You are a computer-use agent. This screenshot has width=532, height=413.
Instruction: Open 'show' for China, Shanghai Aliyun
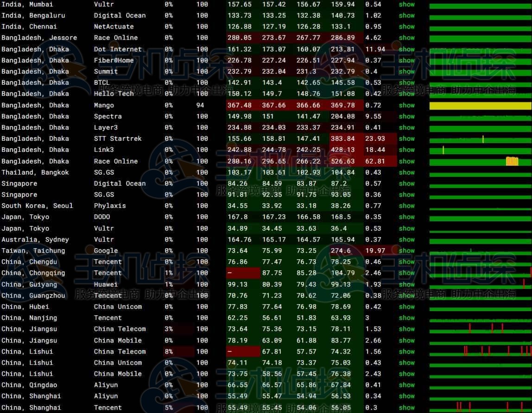tap(406, 396)
